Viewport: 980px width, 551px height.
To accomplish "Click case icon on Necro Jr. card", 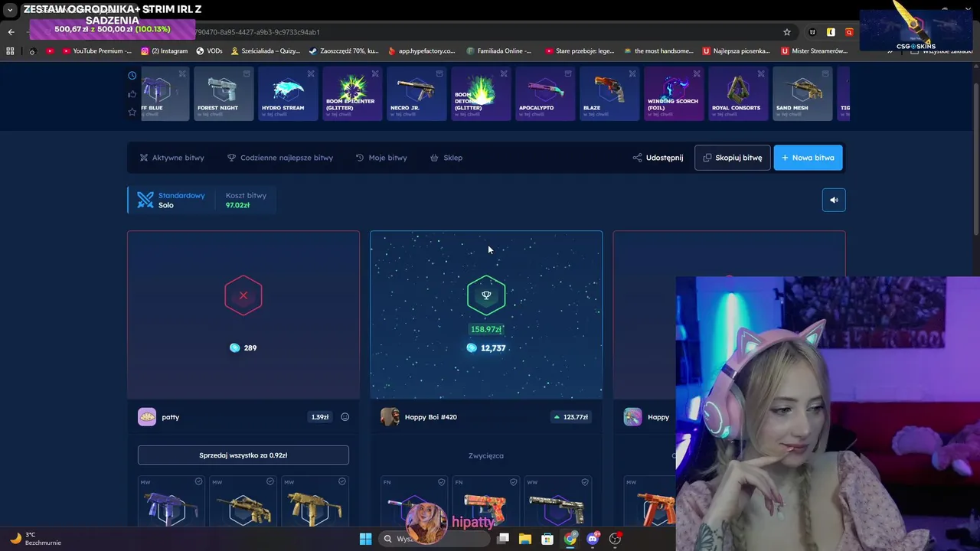I will coord(439,73).
